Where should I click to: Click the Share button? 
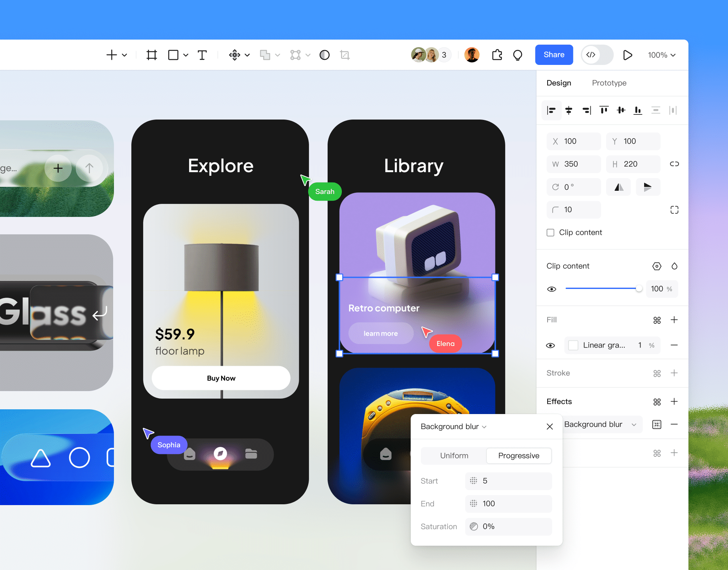click(554, 55)
